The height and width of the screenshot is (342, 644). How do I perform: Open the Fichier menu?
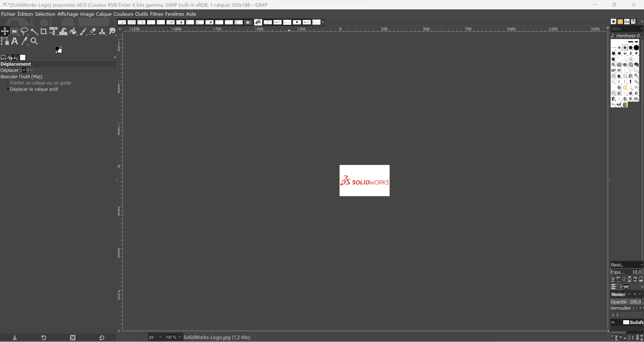point(8,14)
